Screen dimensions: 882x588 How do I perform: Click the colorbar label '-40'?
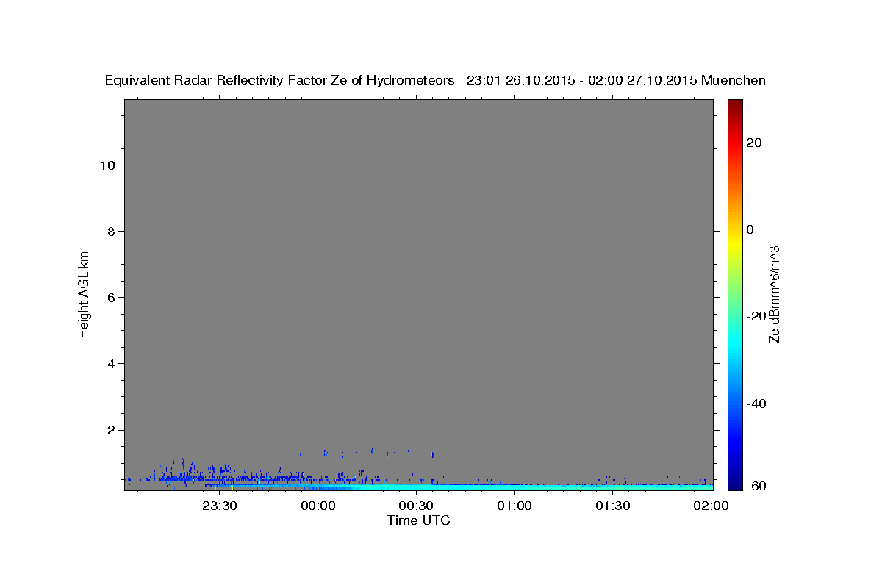pos(756,404)
